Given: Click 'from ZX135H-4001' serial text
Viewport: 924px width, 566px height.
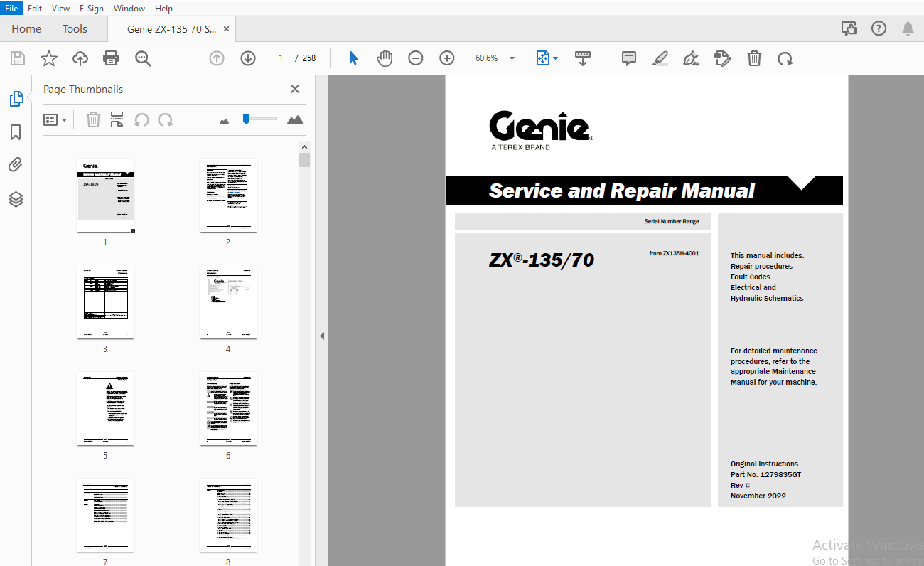Looking at the screenshot, I should coord(674,253).
